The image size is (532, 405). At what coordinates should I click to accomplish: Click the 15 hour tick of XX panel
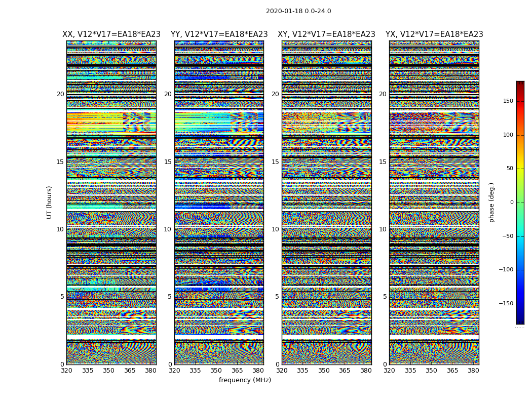point(60,162)
